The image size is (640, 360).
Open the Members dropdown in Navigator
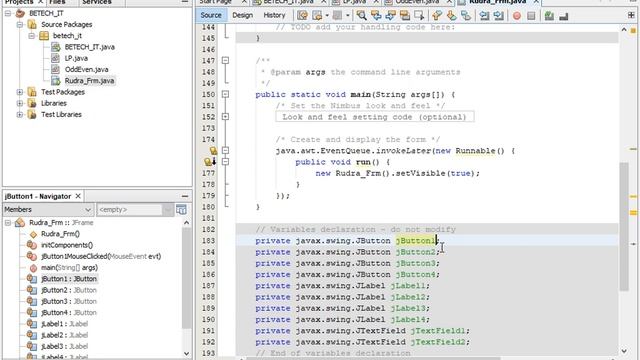click(48, 210)
